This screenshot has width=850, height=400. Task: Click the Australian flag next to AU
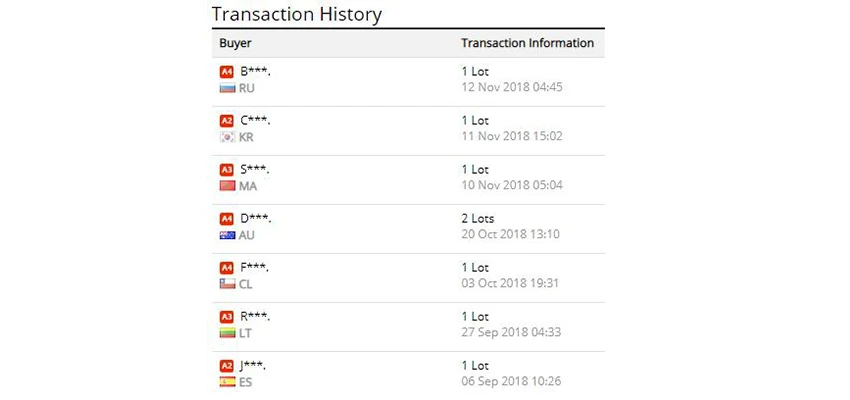227,235
